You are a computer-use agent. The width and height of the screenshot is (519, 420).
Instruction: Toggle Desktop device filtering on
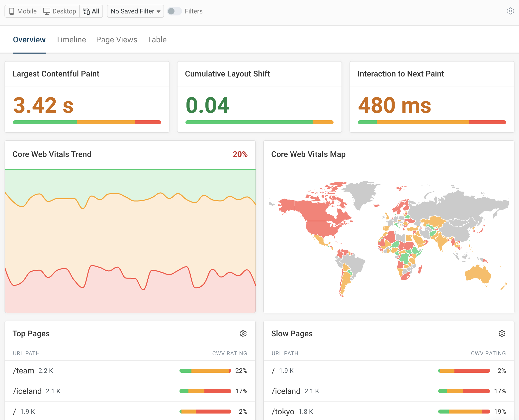tap(60, 11)
